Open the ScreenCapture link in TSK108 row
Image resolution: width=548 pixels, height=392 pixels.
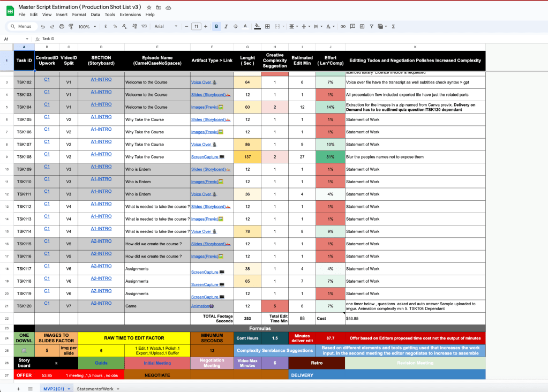[x=205, y=157]
